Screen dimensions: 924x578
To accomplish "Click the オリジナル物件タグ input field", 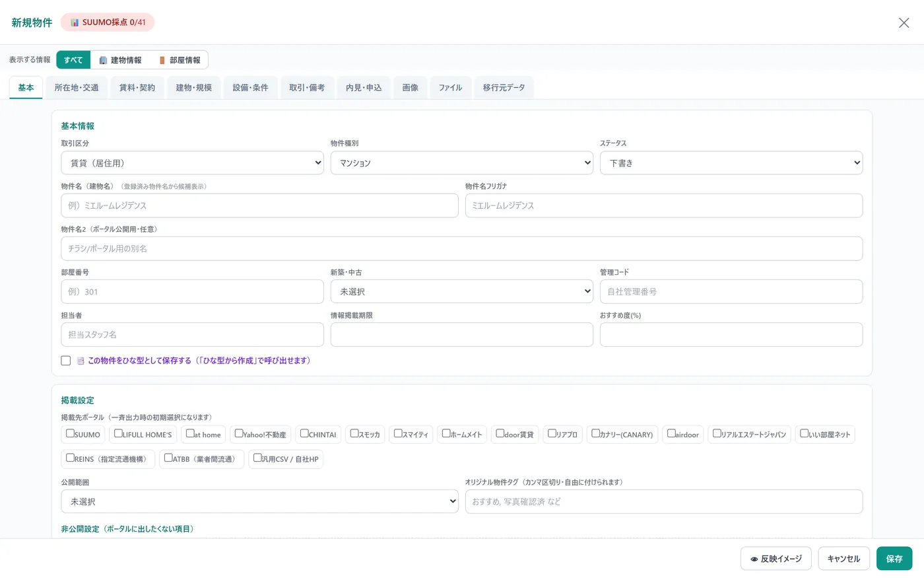I will 664,501.
